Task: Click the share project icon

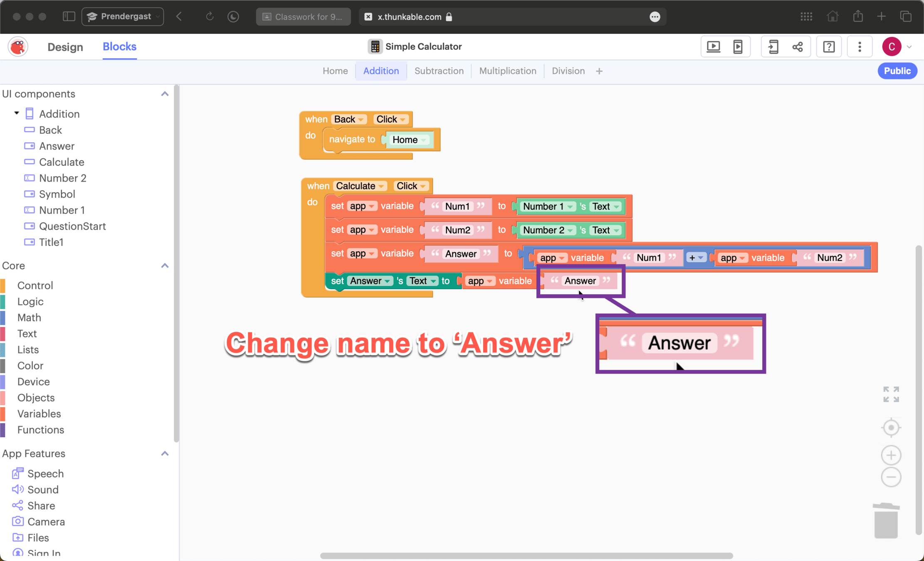Action: (797, 47)
